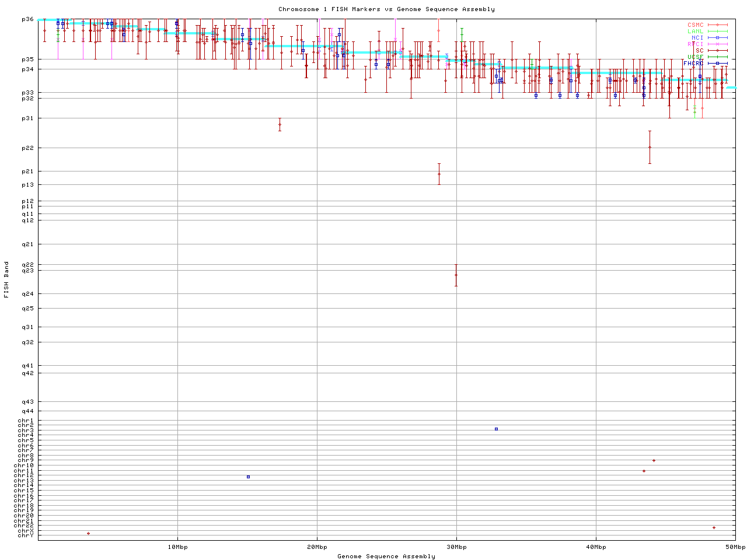Viewport: 747px width, 560px height.
Task: Select the black square marker on chr12 row
Action: (248, 477)
